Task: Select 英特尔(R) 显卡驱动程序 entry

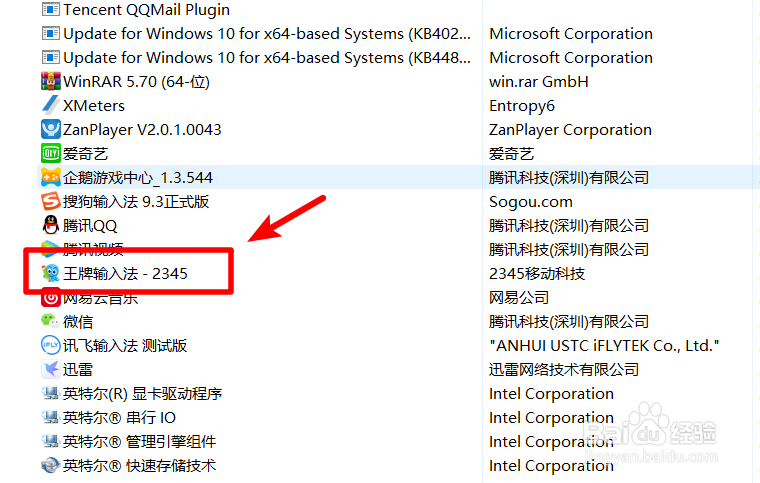Action: pyautogui.click(x=142, y=393)
